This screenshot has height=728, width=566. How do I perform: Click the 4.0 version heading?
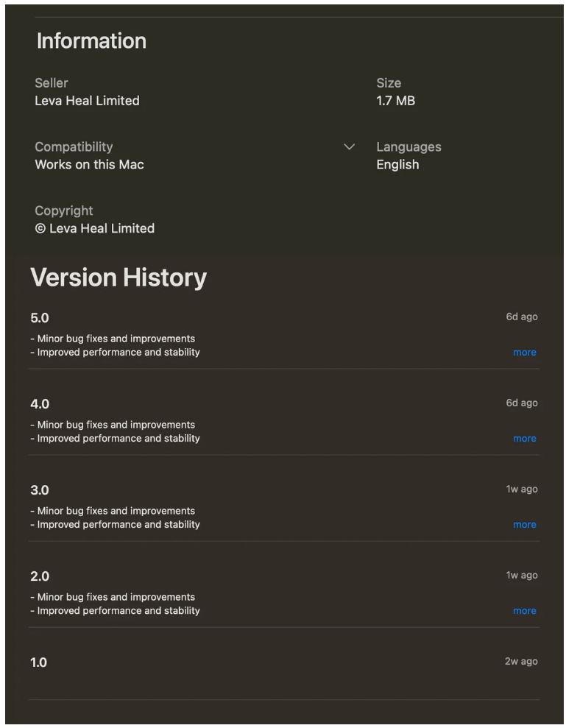tap(40, 404)
